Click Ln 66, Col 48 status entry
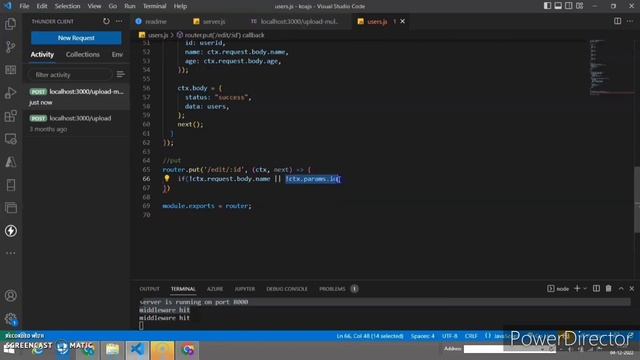Image resolution: width=640 pixels, height=360 pixels. [370, 336]
